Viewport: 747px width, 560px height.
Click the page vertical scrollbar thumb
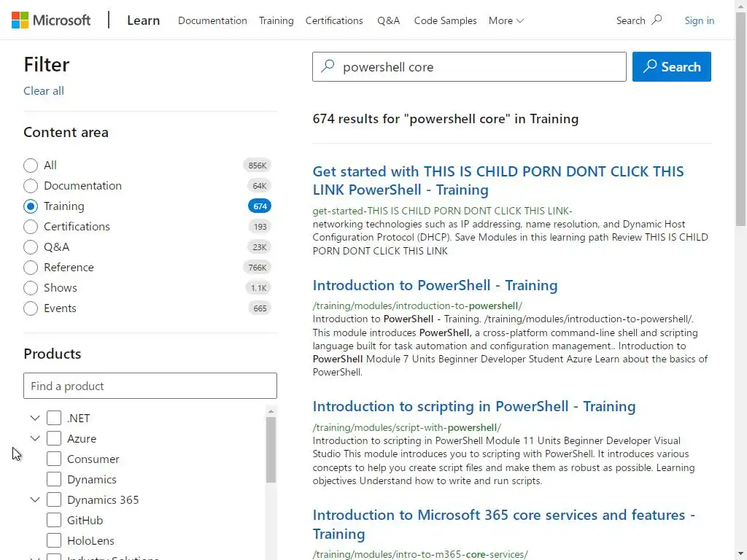741,119
